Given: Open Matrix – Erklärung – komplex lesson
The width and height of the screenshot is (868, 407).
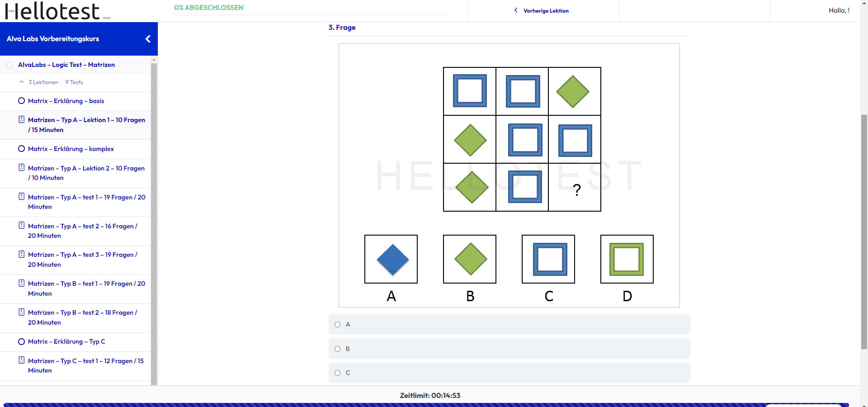Looking at the screenshot, I should [x=71, y=149].
